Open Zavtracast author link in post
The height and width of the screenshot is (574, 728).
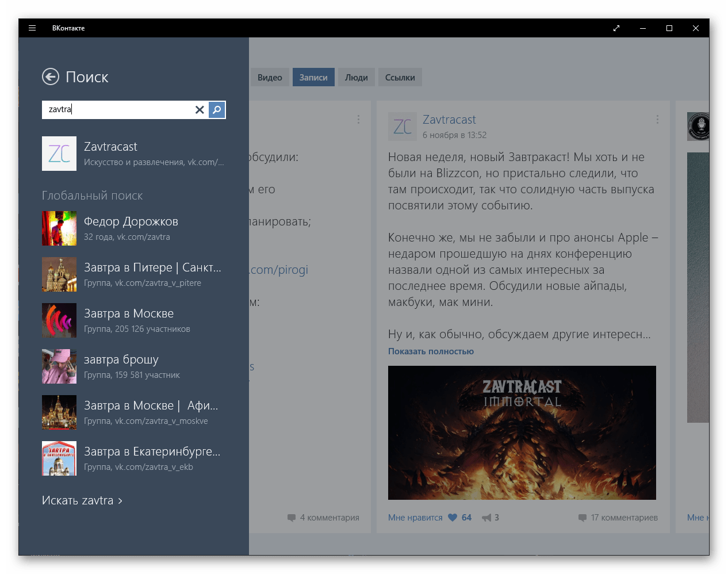tap(449, 120)
